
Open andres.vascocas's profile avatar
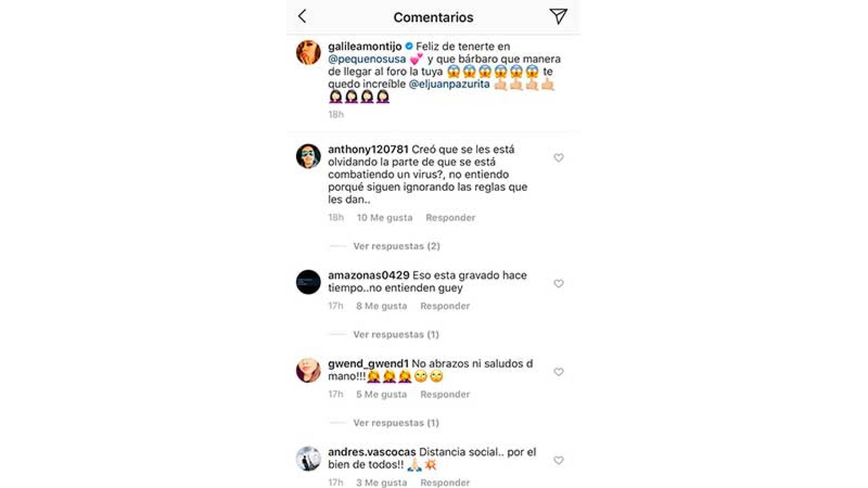point(308,459)
